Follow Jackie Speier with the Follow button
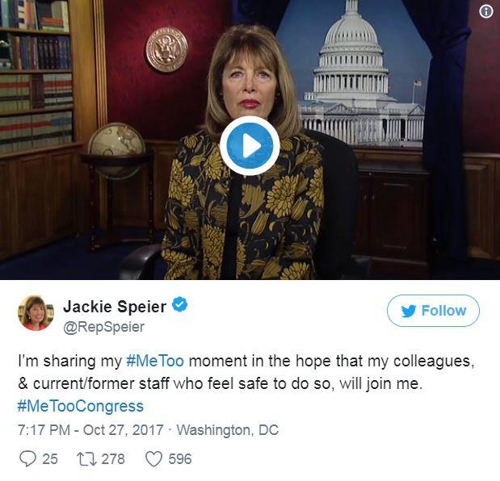 [x=433, y=311]
